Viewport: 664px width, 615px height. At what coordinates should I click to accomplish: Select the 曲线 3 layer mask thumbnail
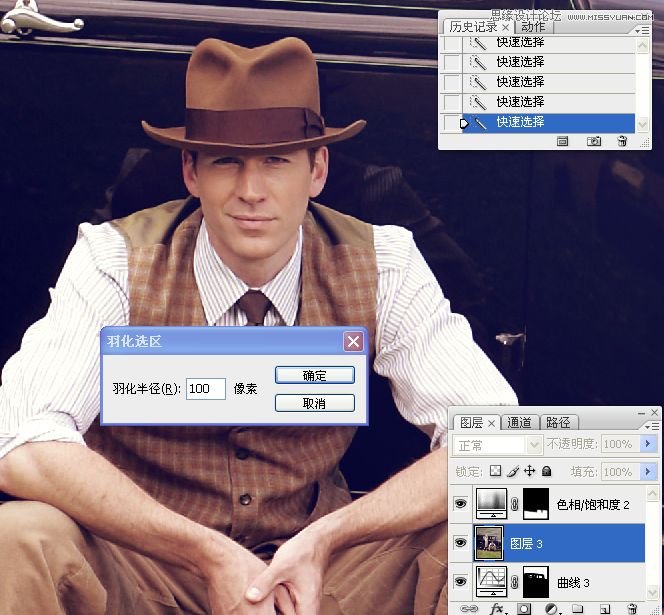coord(537,582)
